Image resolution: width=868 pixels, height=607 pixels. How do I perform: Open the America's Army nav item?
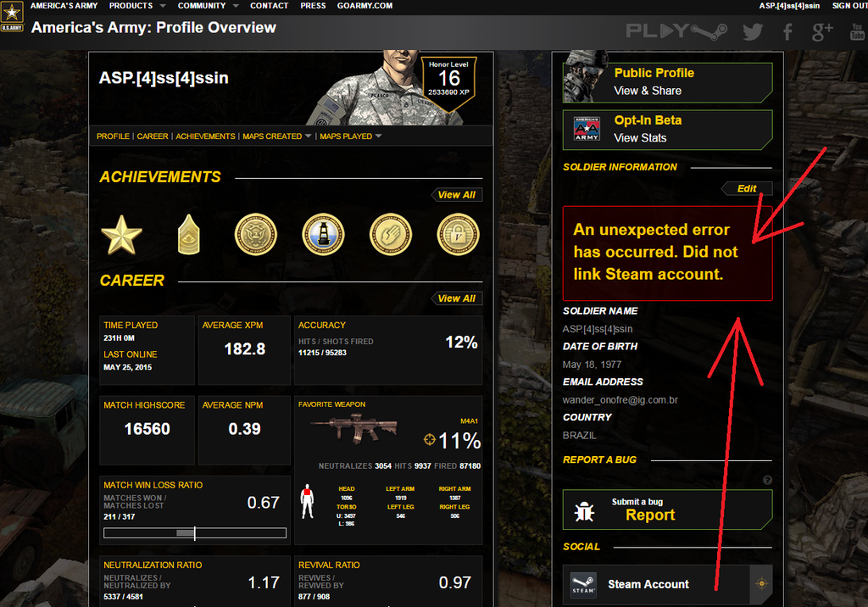[64, 6]
